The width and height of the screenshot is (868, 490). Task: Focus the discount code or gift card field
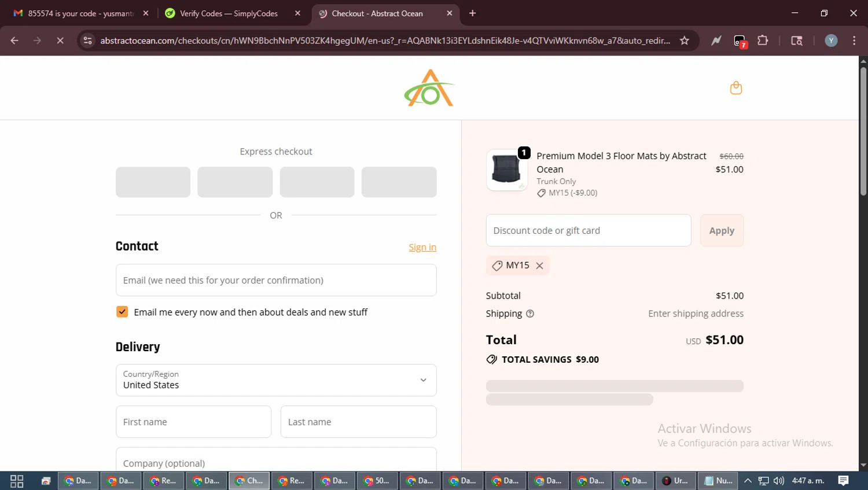tap(589, 230)
